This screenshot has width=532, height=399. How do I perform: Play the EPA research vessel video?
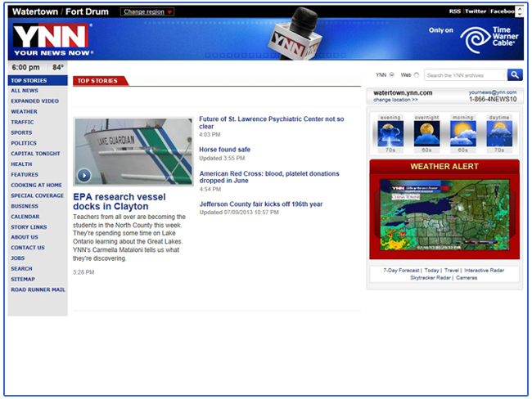tap(83, 175)
